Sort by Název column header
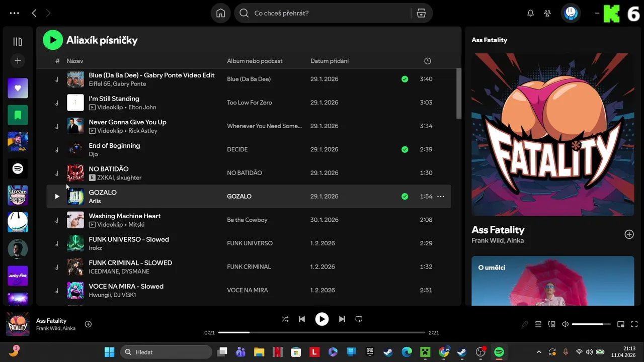Viewport: 644px width, 362px height. point(75,61)
